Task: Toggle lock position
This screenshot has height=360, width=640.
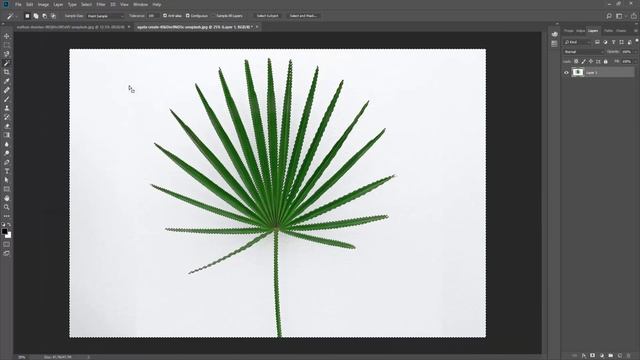Action: point(591,61)
